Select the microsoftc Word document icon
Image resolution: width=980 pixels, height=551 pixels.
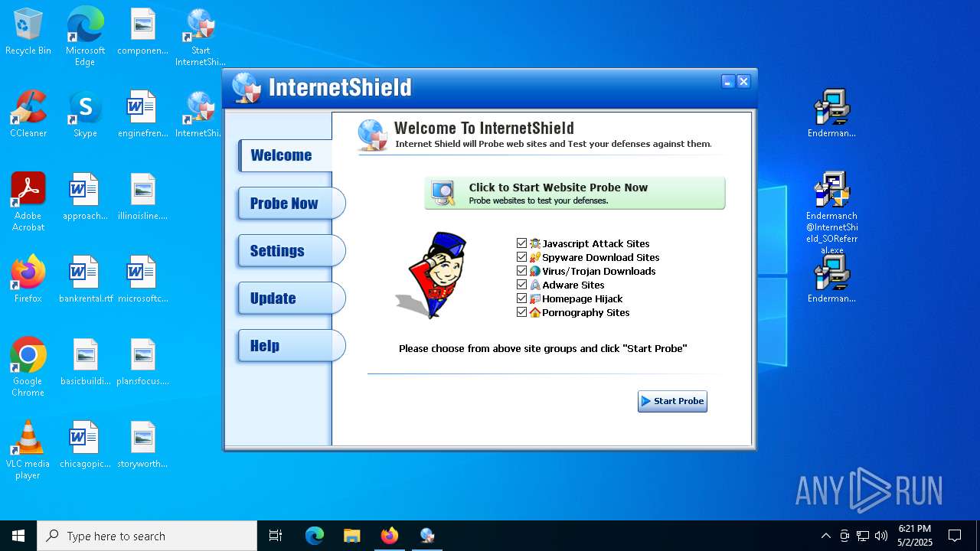point(142,279)
